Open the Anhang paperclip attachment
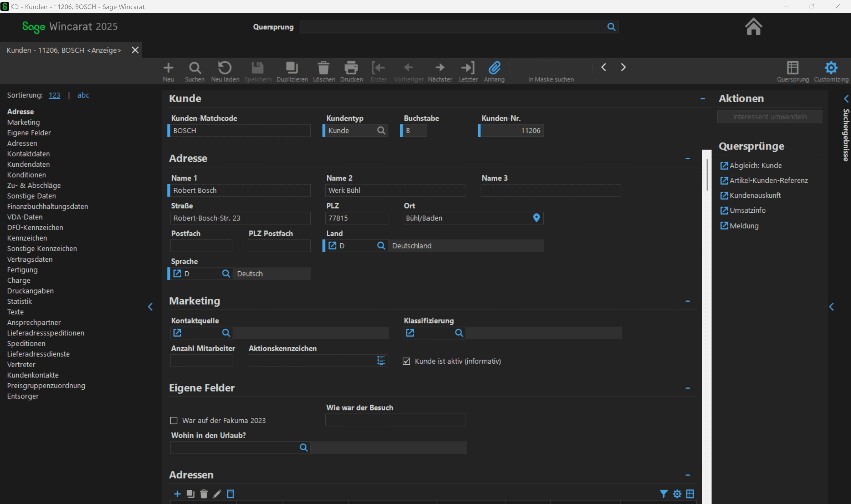Screen dimensions: 851x504 coord(494,68)
